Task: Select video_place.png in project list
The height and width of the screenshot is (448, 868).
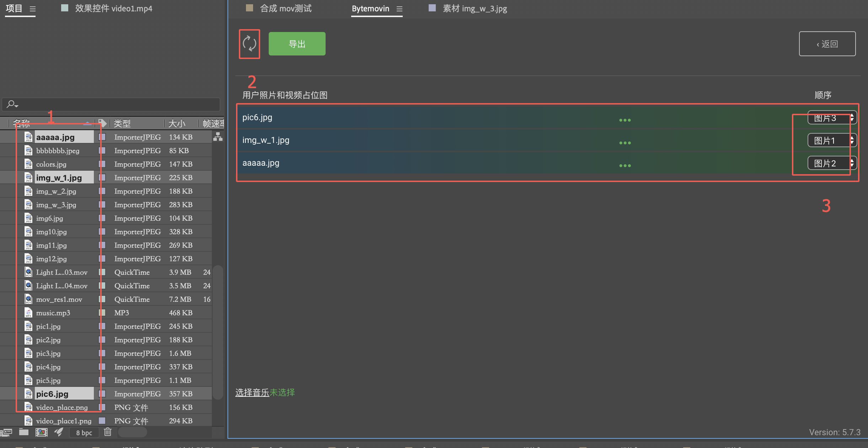Action: (x=62, y=407)
